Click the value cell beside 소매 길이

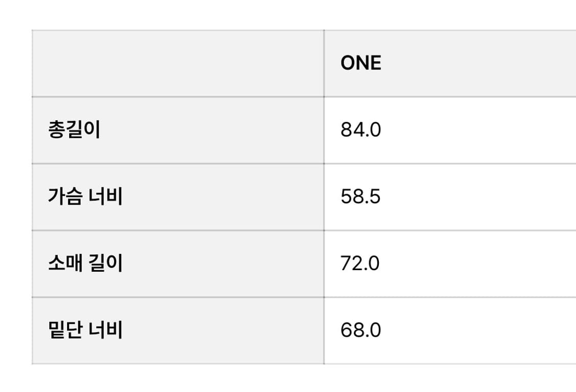tap(450, 264)
